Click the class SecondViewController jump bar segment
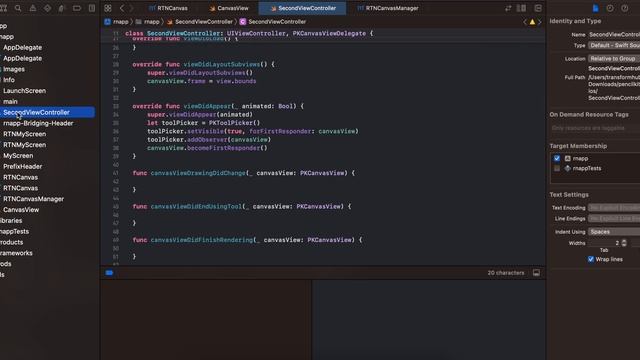This screenshot has width=640, height=360. (x=273, y=22)
